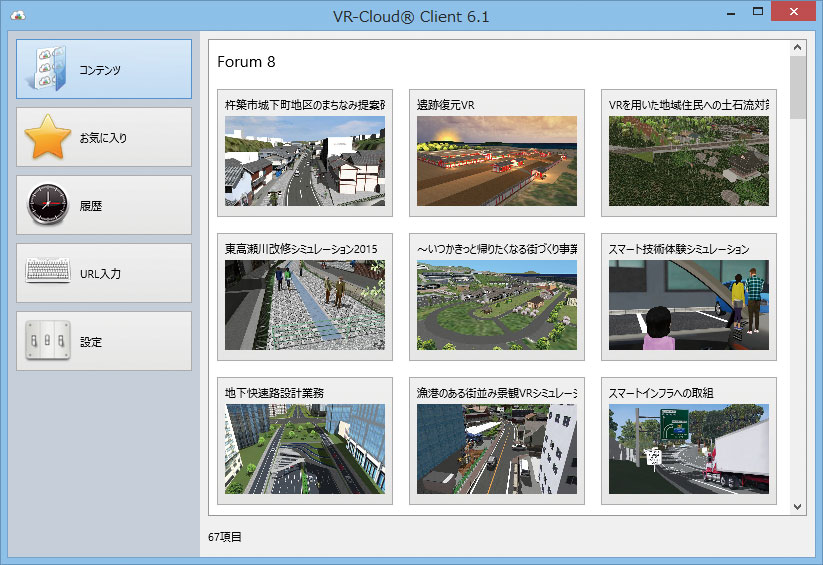Click the scrollbar up arrow
Screen dimensions: 823x565
797,47
